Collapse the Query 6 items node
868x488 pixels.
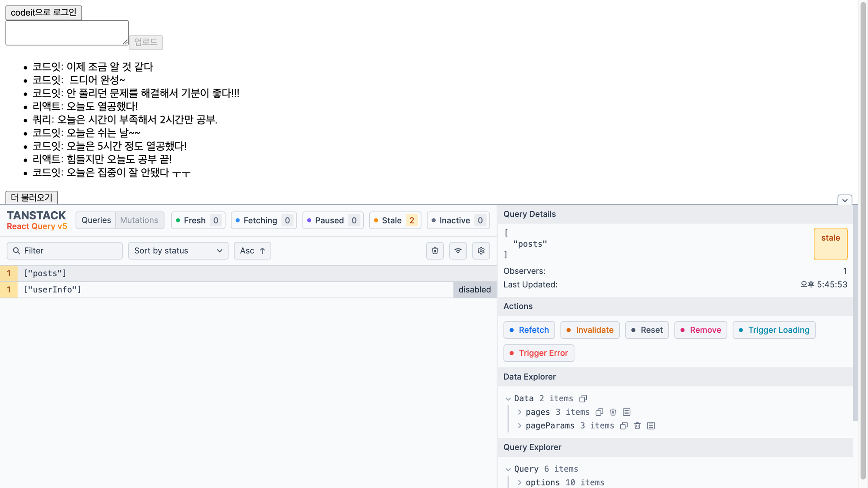[508, 469]
